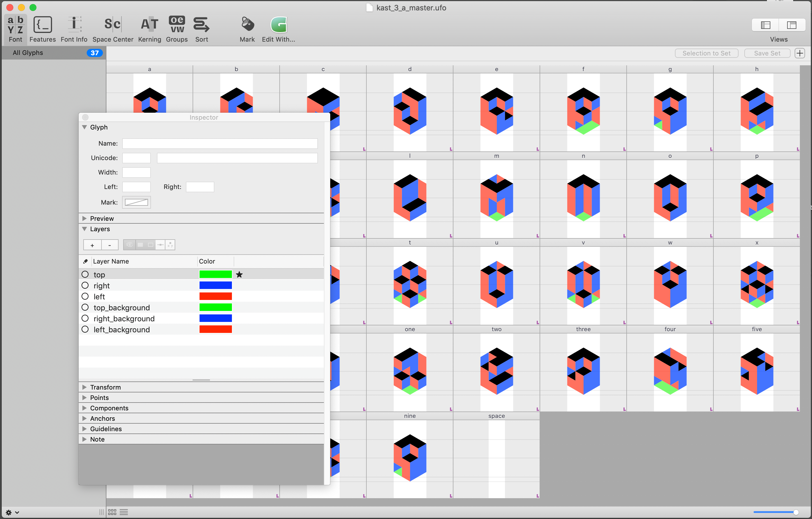Screen dimensions: 812x519
Task: Change the top layer color swatch
Action: point(216,274)
